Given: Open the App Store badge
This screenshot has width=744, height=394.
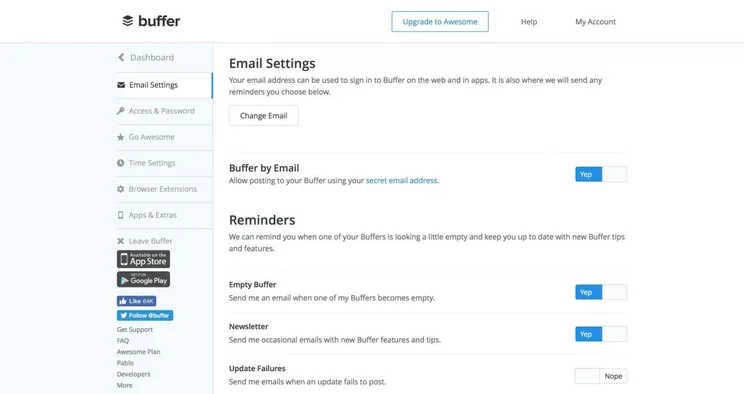Looking at the screenshot, I should (x=143, y=259).
